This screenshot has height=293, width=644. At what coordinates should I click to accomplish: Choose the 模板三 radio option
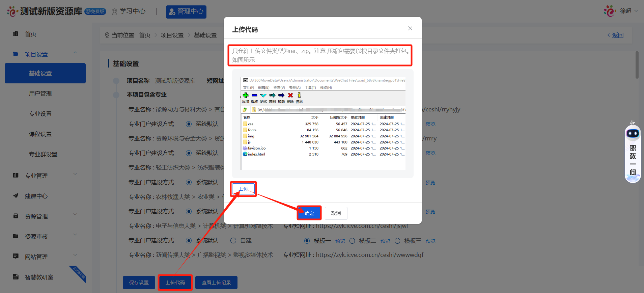point(397,241)
